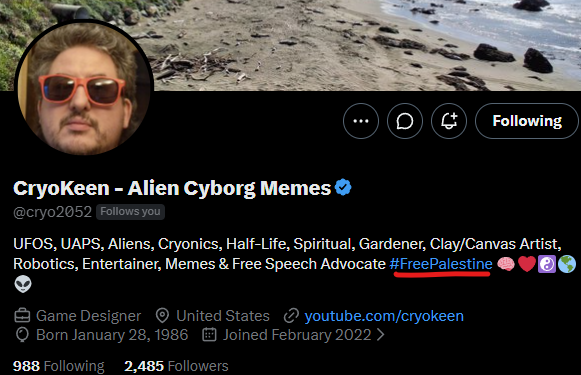The height and width of the screenshot is (375, 581).
Task: Click the chain link icon before youtube URL
Action: coord(291,316)
